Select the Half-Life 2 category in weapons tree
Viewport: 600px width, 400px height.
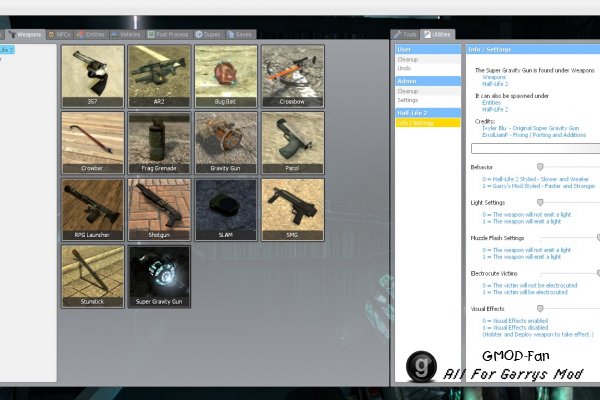point(7,50)
